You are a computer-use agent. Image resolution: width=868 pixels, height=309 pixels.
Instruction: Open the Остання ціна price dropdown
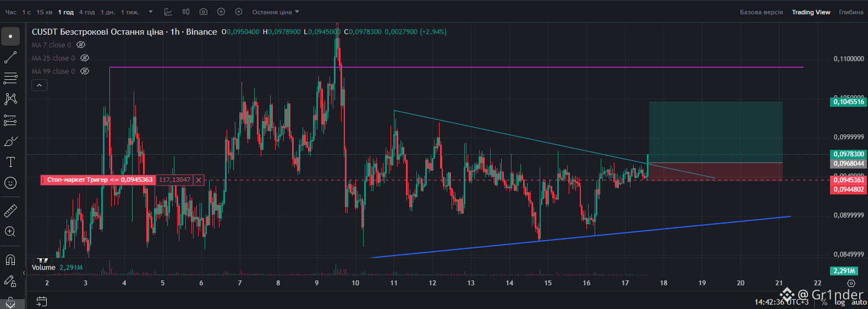(x=276, y=12)
